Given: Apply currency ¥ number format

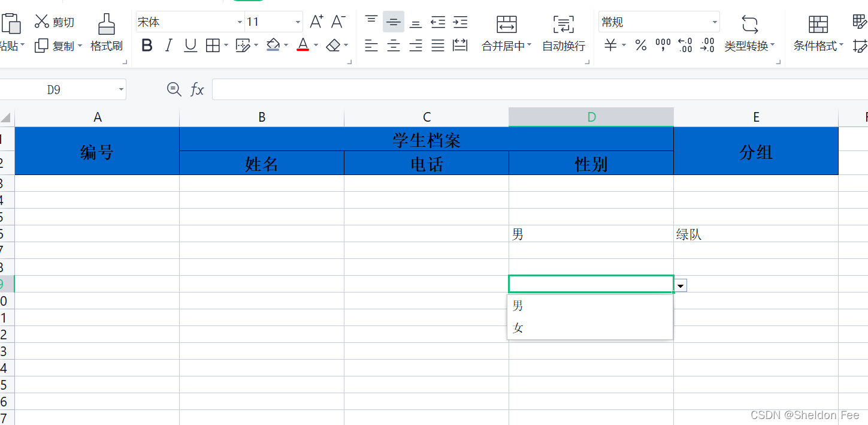Looking at the screenshot, I should (x=610, y=46).
